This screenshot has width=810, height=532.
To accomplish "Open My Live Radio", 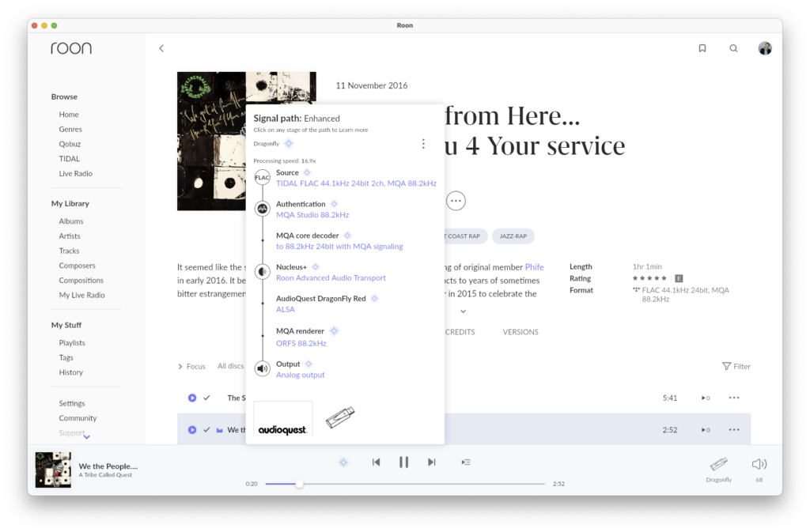I will [x=81, y=295].
